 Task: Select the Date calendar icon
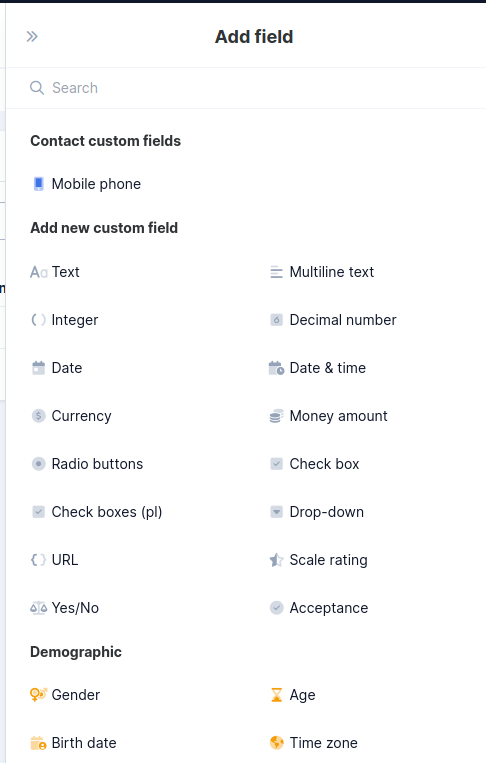38,368
